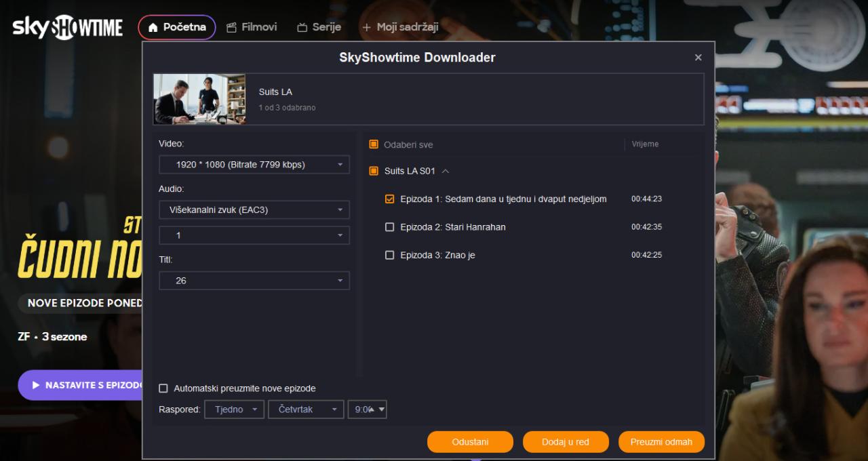Toggle the Suits LA S01 season checkbox

click(374, 171)
